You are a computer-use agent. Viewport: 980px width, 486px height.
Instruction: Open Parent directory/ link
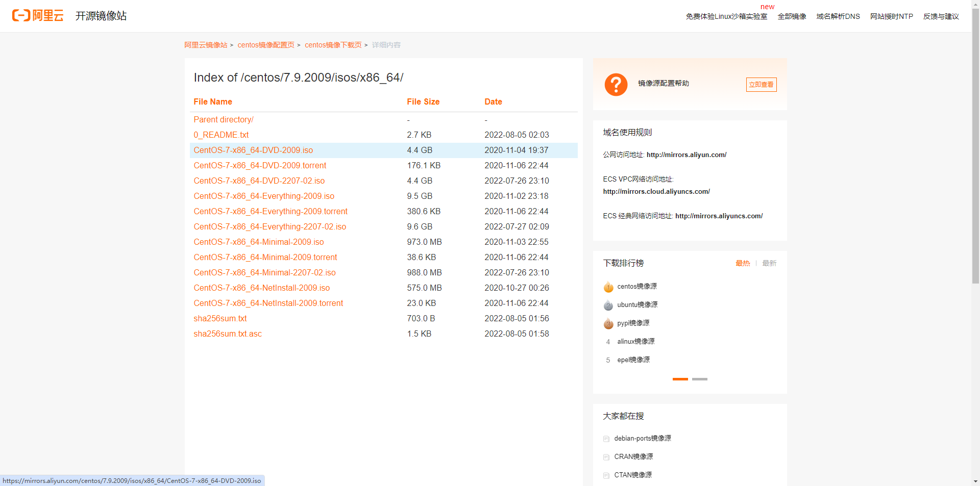point(224,119)
